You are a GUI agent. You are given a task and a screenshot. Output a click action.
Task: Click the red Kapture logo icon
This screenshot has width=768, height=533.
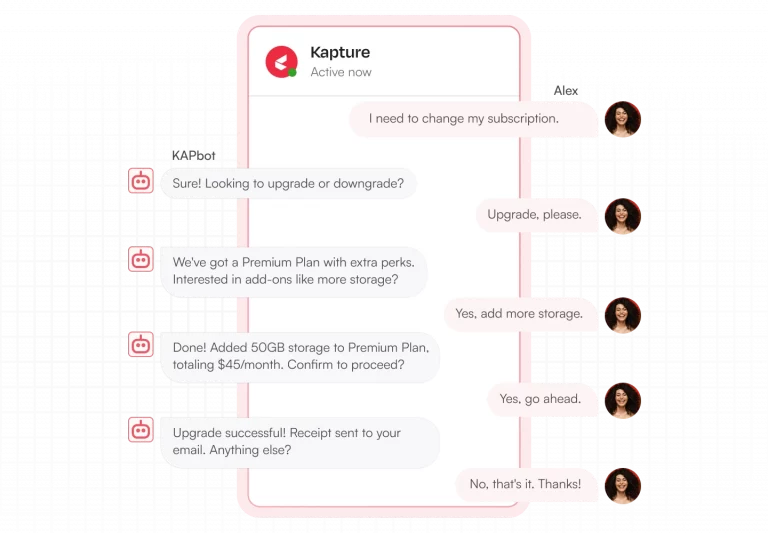(281, 62)
